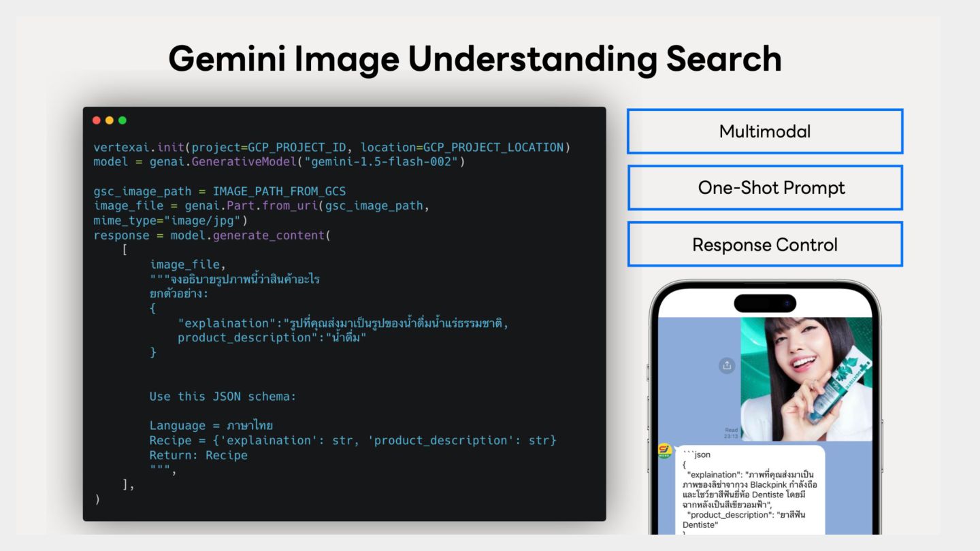
Task: Tap the JSON reply message bubble
Action: click(x=749, y=490)
